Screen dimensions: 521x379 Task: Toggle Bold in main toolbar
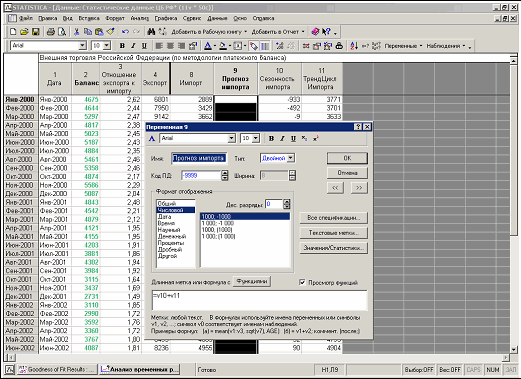click(122, 46)
